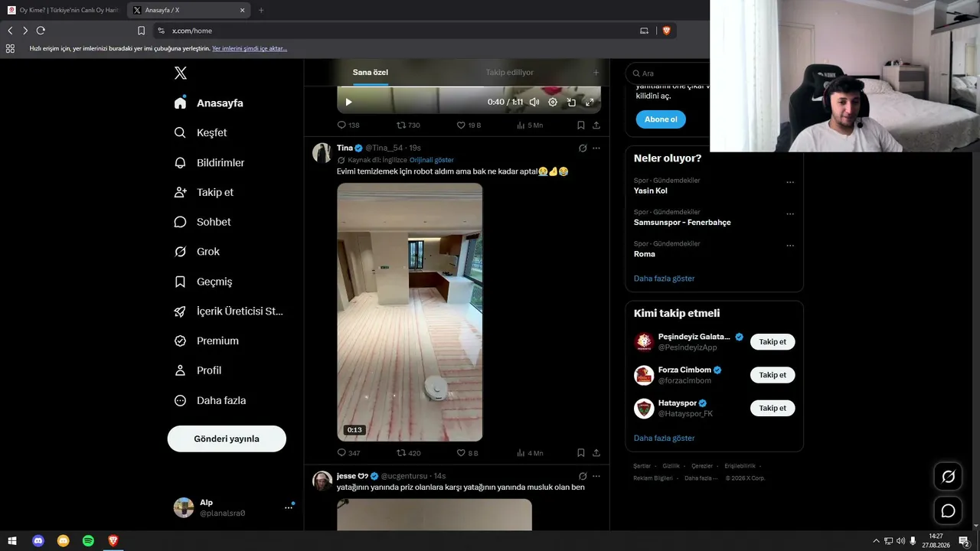Viewport: 980px width, 551px height.
Task: Expand top video to fullscreen
Action: click(x=590, y=102)
